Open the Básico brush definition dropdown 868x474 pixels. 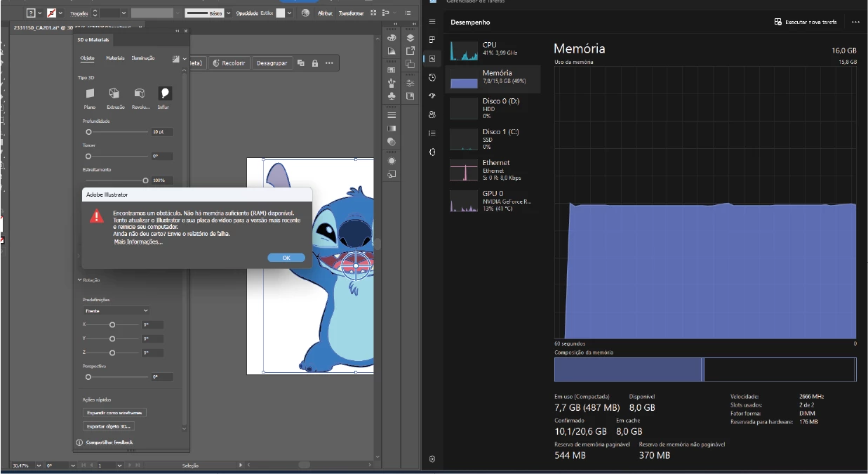[x=229, y=13]
